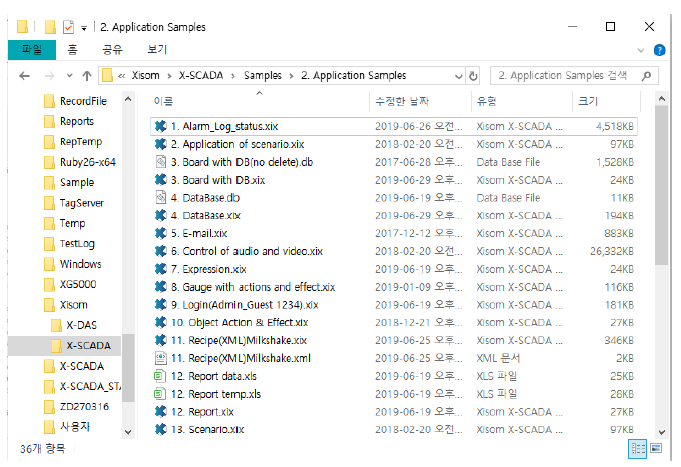Switch to details view in status bar
Image resolution: width=681 pixels, height=467 pixels.
636,448
